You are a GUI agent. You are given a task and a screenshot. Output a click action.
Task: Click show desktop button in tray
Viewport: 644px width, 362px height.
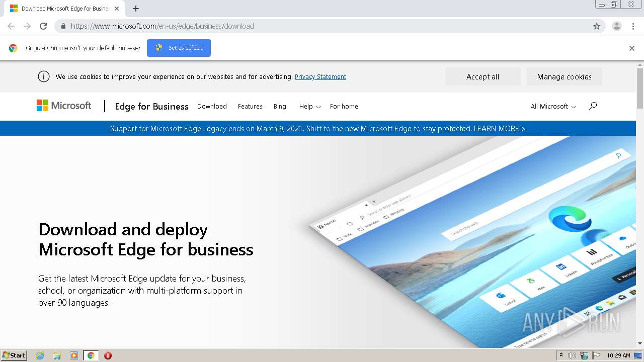(x=638, y=355)
